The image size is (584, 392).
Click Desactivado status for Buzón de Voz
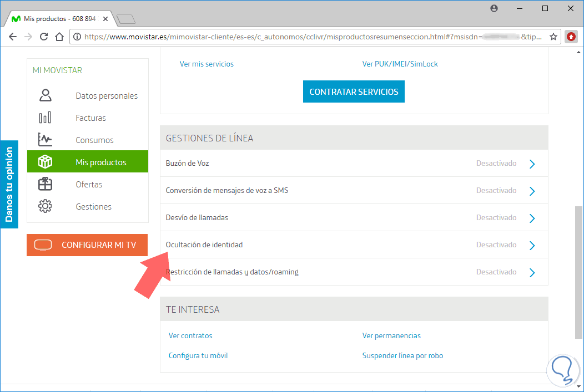tap(496, 163)
